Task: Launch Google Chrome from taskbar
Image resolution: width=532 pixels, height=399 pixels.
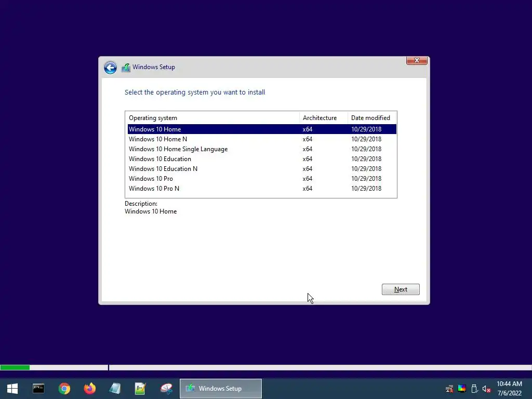Action: click(64, 389)
